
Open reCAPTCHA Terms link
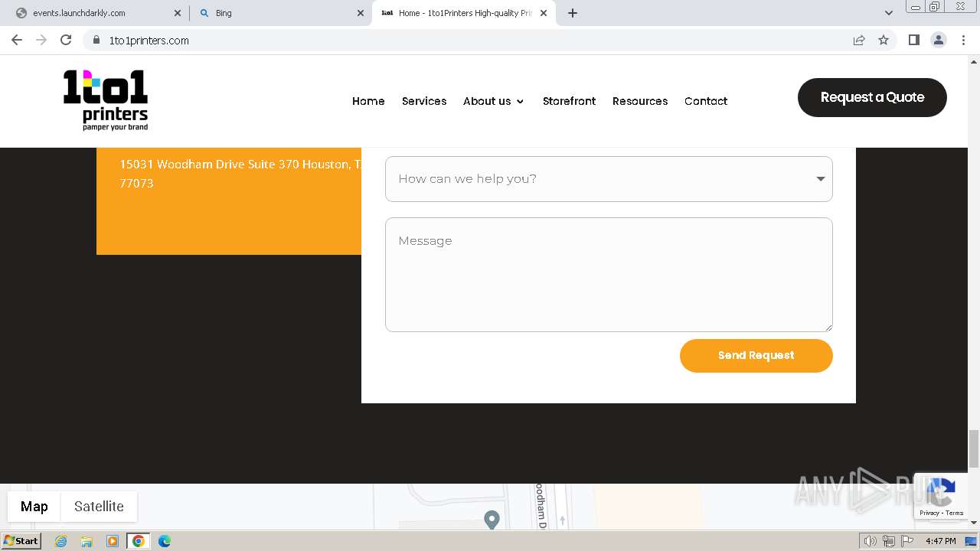click(x=955, y=513)
